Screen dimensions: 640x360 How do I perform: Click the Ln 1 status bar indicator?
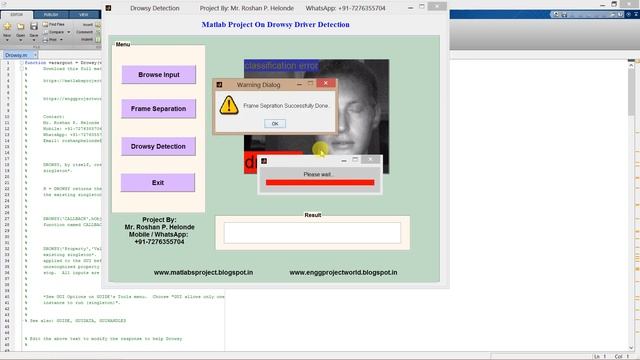(600, 356)
